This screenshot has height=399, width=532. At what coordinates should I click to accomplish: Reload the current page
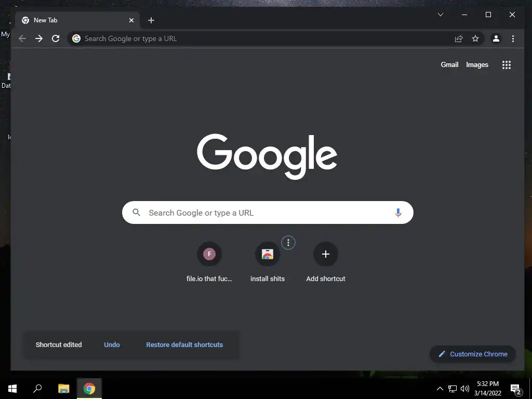56,38
